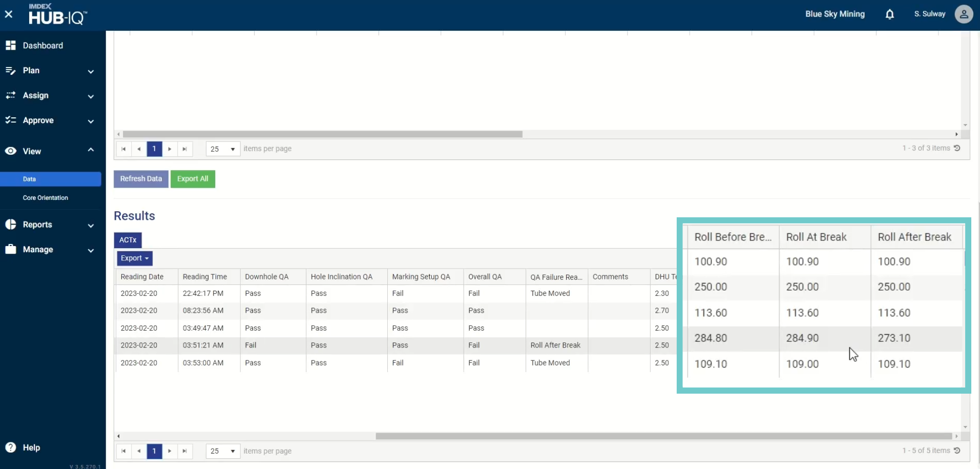This screenshot has height=469, width=980.
Task: Open notifications bell icon
Action: (890, 14)
